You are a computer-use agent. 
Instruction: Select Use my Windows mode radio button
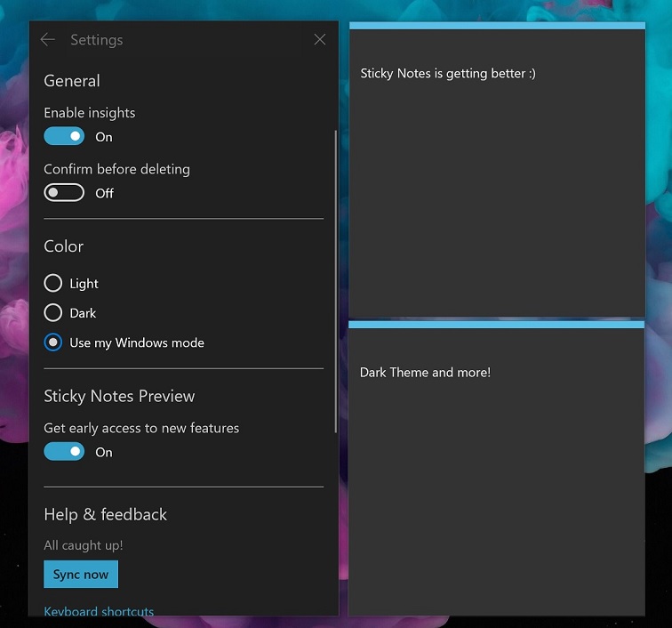pos(53,342)
